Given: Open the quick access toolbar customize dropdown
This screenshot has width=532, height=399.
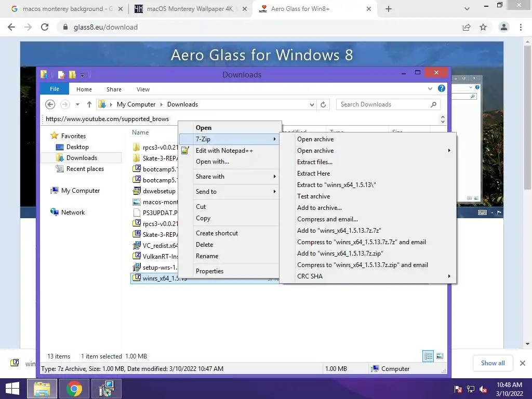Looking at the screenshot, I should pyautogui.click(x=82, y=75).
